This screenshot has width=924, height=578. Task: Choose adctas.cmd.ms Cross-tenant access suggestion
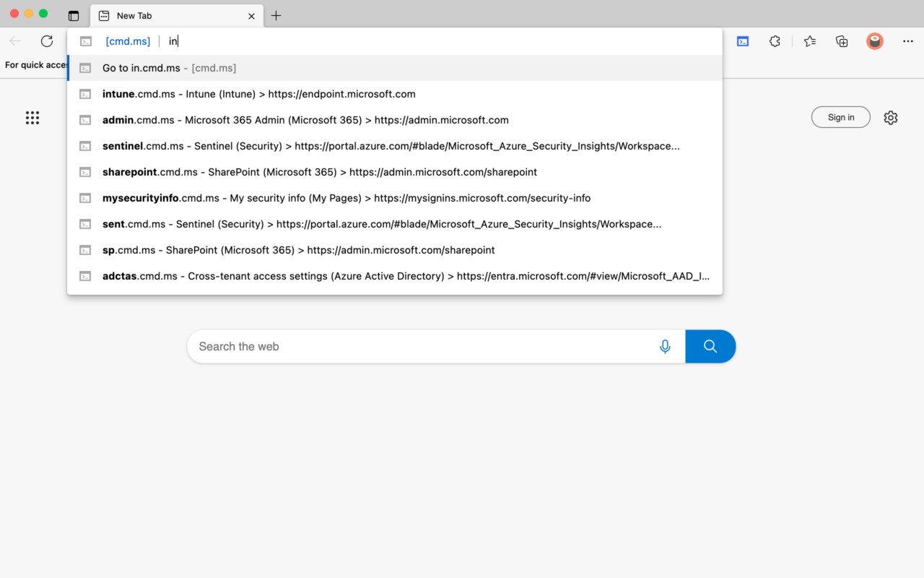[395, 276]
